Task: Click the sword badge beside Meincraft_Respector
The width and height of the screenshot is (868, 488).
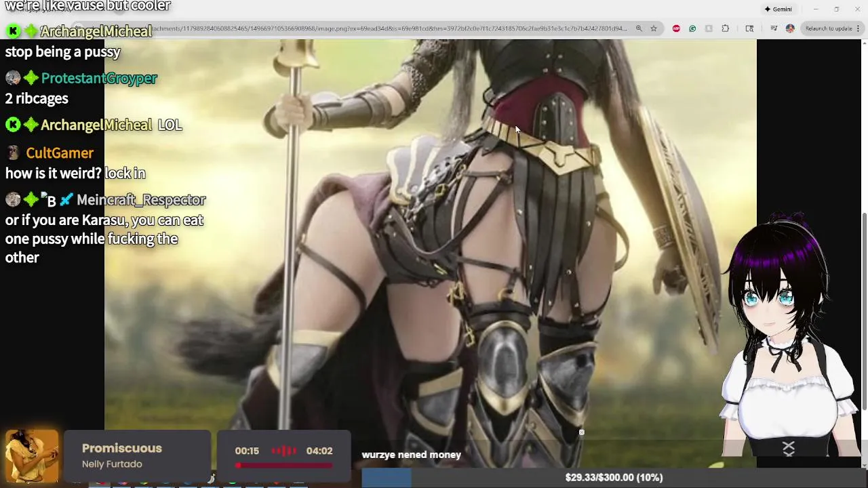Action: click(66, 200)
